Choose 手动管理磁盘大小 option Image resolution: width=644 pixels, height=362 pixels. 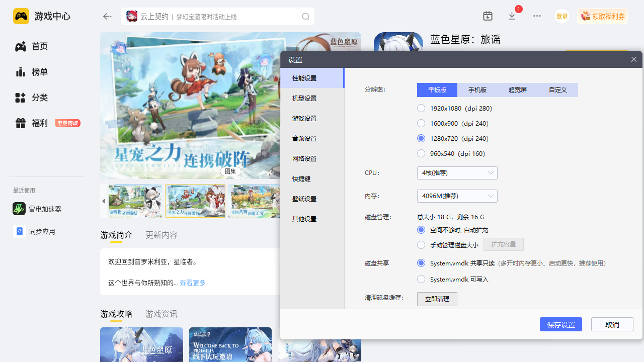tap(422, 245)
